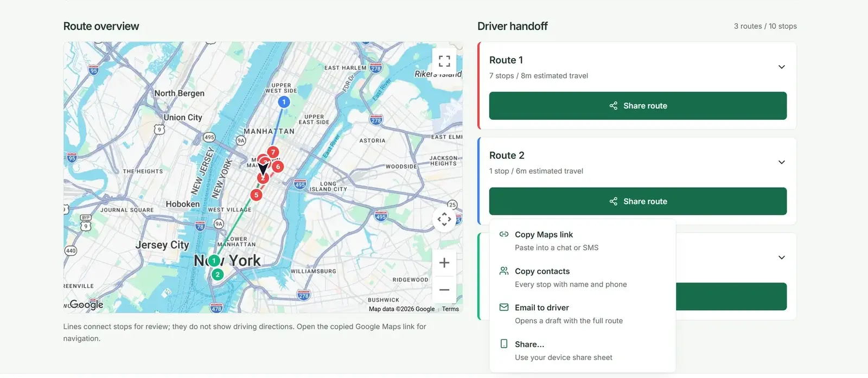Click 'Jersey City' label on the map
The width and height of the screenshot is (868, 378).
point(162,245)
